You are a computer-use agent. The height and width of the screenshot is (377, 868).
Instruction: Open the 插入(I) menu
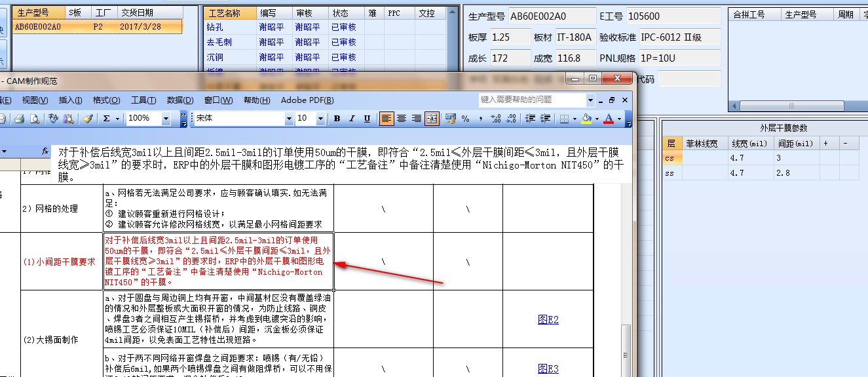point(71,100)
